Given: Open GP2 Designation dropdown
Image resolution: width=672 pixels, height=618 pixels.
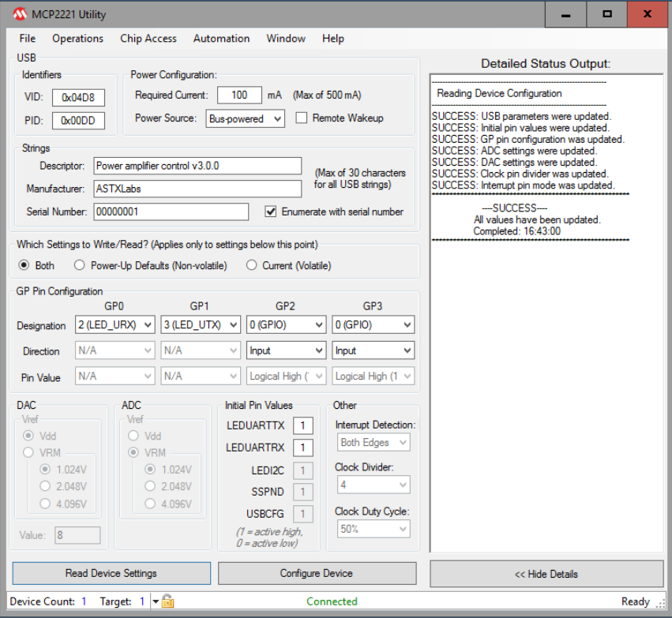Looking at the screenshot, I should pos(286,324).
